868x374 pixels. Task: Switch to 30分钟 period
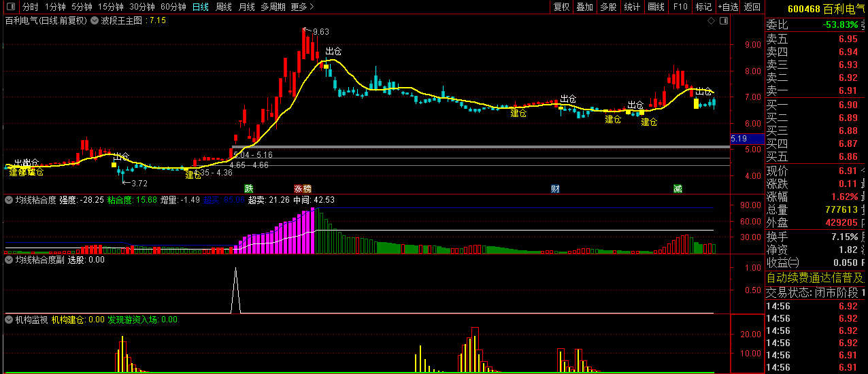pyautogui.click(x=142, y=7)
